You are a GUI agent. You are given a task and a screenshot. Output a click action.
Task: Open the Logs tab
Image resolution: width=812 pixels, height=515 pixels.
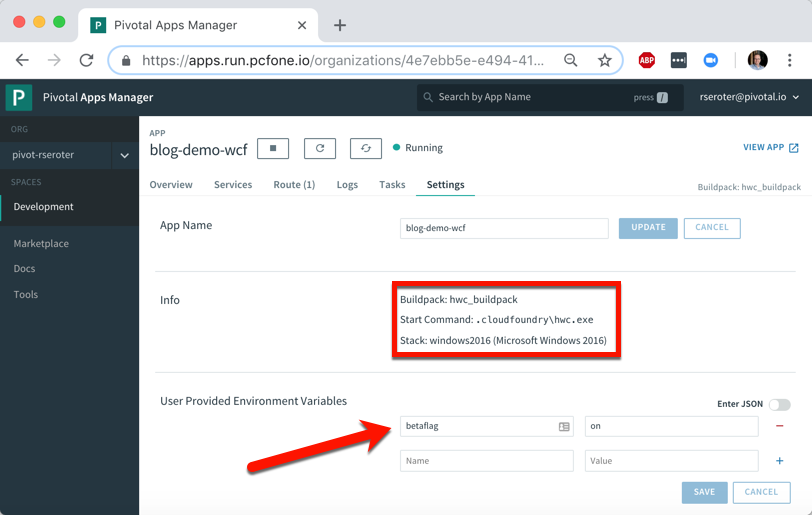pyautogui.click(x=347, y=185)
